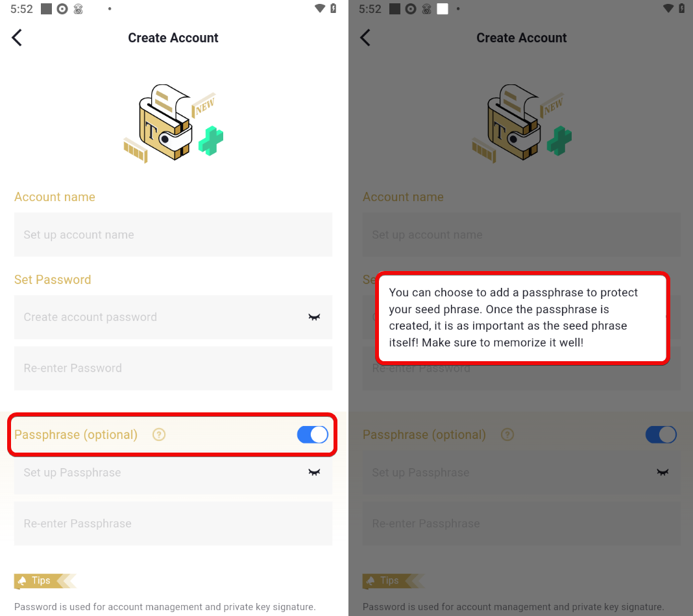Select Re-enter Passphrase field on left screen
This screenshot has width=693, height=616.
click(x=173, y=523)
